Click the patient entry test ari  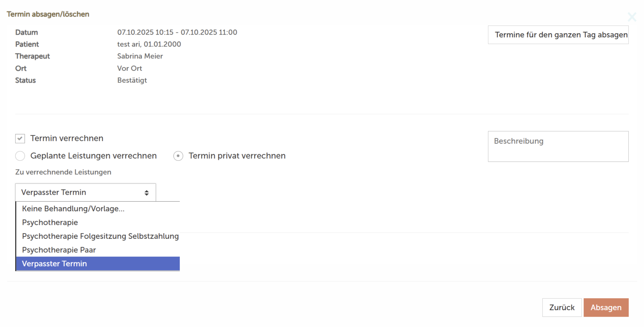click(149, 44)
